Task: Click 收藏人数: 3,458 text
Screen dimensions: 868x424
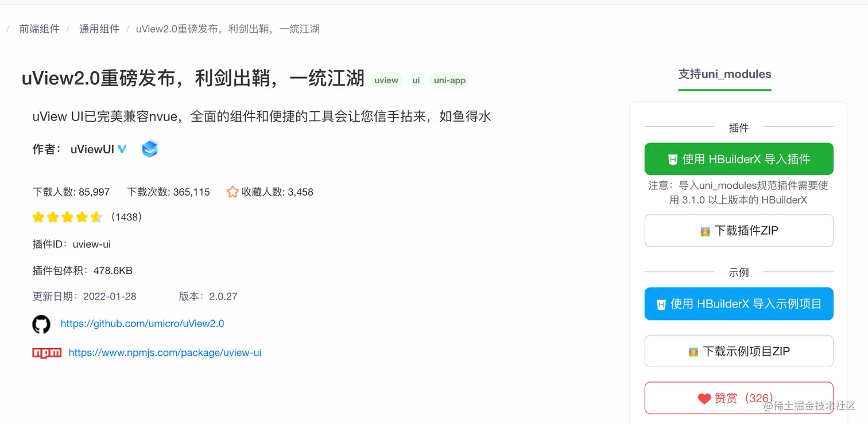Action: click(277, 192)
